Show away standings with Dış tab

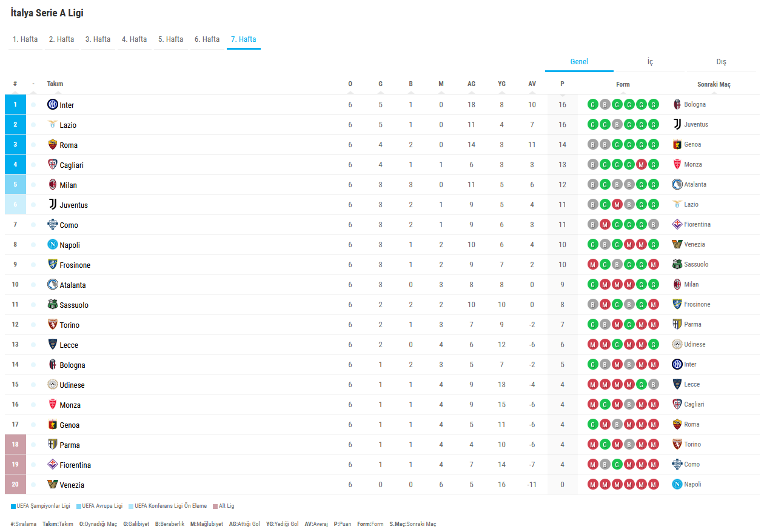point(721,62)
